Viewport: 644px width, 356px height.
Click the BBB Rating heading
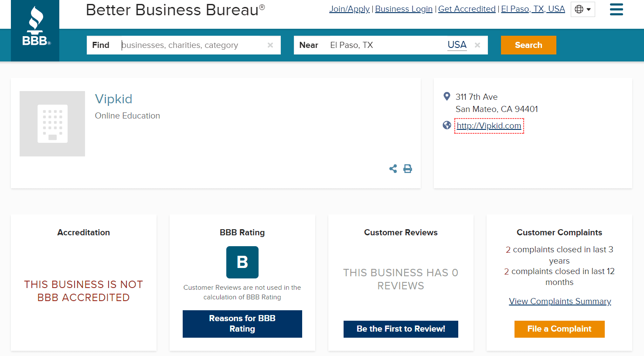click(242, 233)
